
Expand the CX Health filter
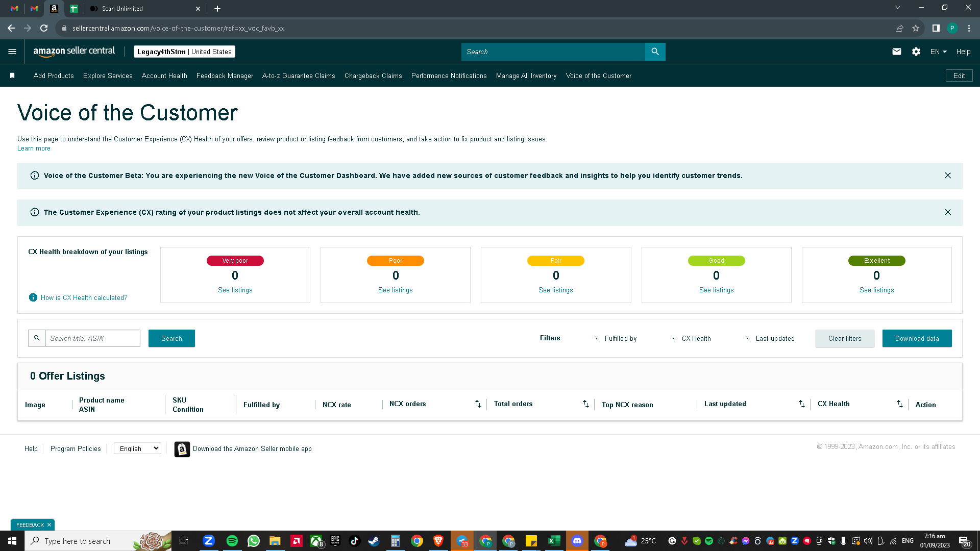point(691,338)
